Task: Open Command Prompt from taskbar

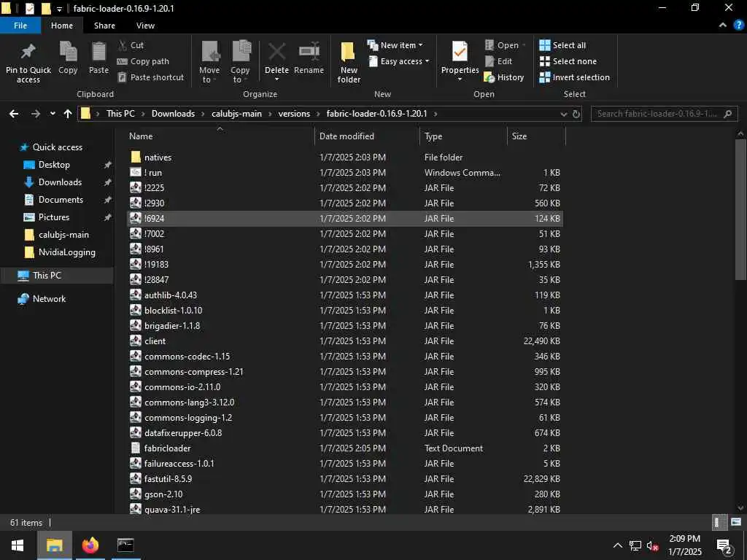Action: [125, 545]
